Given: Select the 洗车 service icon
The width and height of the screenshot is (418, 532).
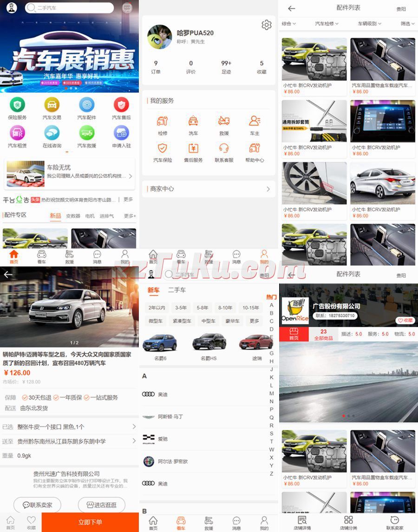Looking at the screenshot, I should (x=193, y=121).
